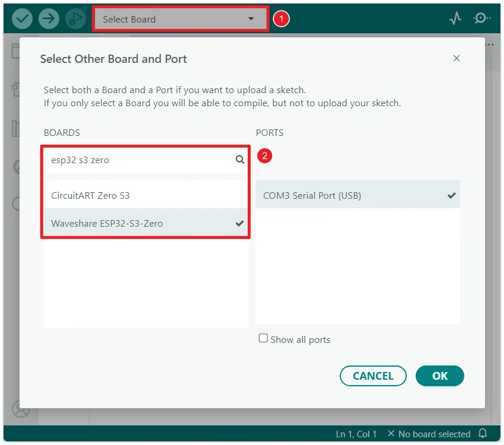This screenshot has width=504, height=445.
Task: Open the Serial Monitor
Action: pos(481,19)
